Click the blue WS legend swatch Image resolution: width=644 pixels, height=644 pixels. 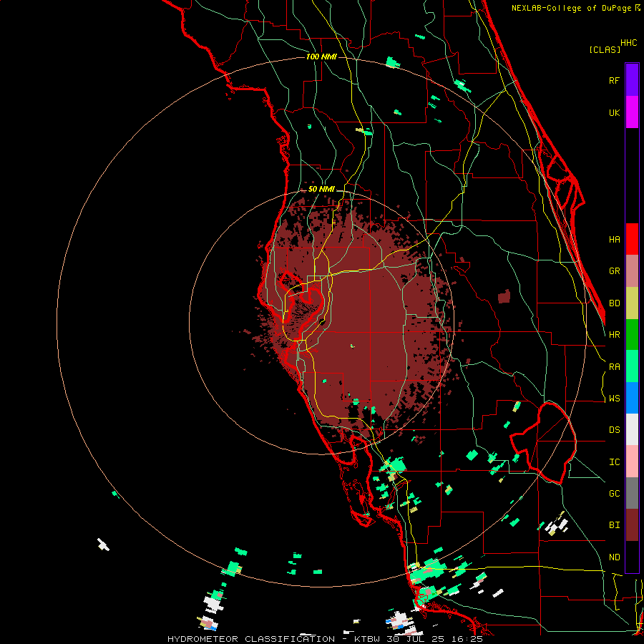point(632,398)
